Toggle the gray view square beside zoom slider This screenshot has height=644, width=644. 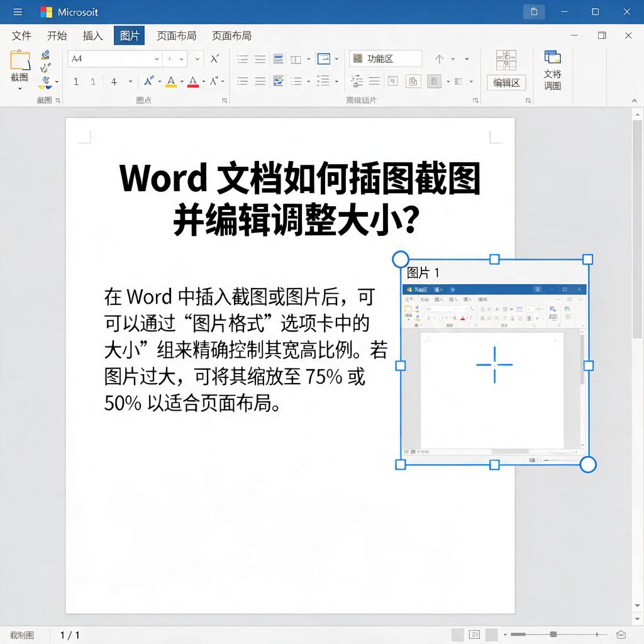[x=492, y=635]
